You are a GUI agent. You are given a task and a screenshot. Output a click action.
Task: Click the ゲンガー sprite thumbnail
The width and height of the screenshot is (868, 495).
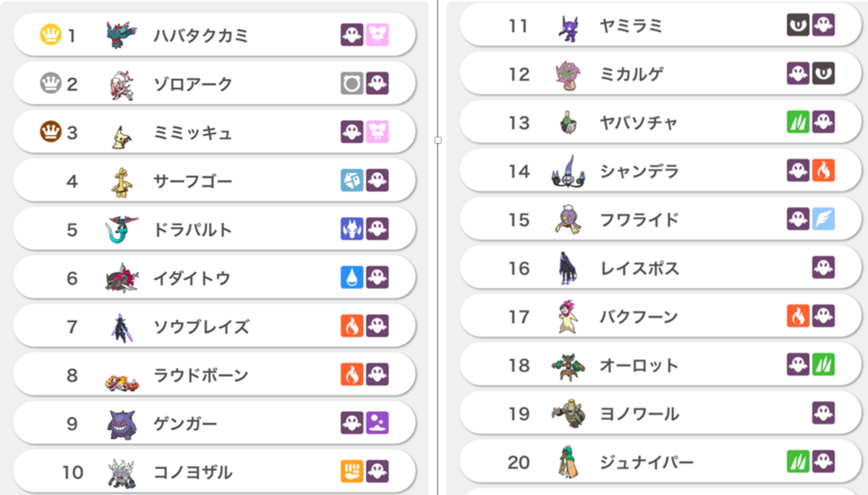121,423
